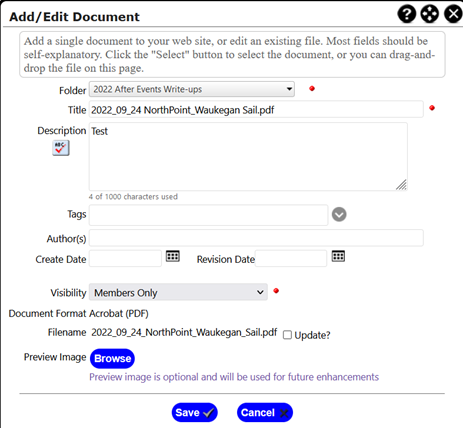Close the Add/Edit Document dialog
Screen dimensions: 463x428
[453, 14]
